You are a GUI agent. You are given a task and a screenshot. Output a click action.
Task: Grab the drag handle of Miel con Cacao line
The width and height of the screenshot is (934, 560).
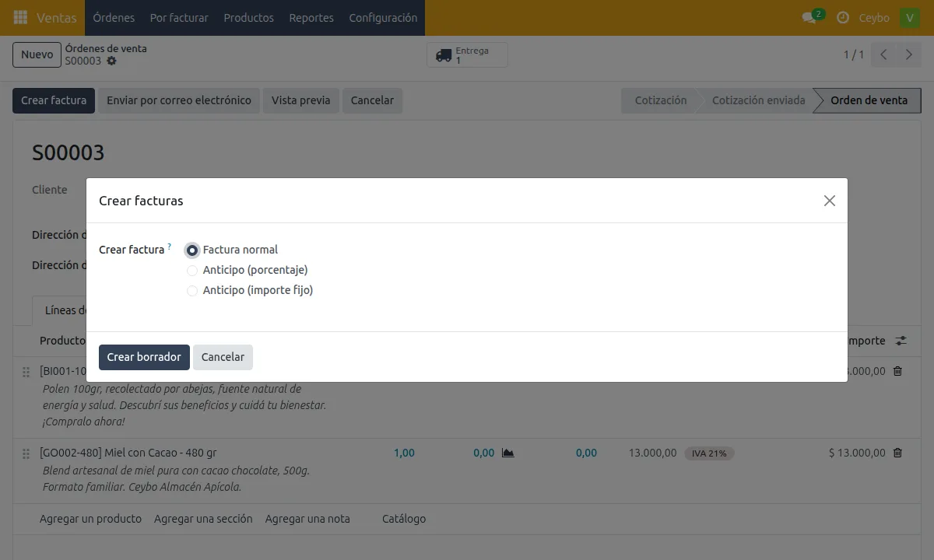tap(26, 453)
